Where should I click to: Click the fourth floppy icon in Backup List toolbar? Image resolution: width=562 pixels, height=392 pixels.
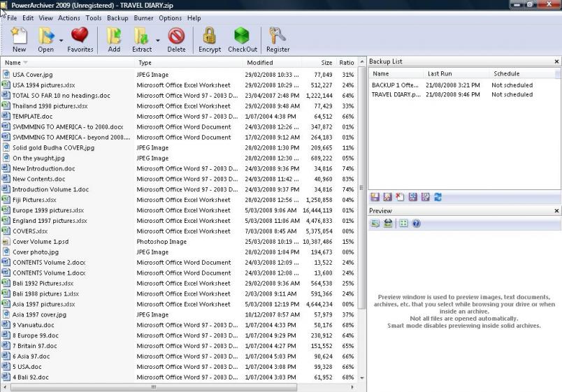412,197
